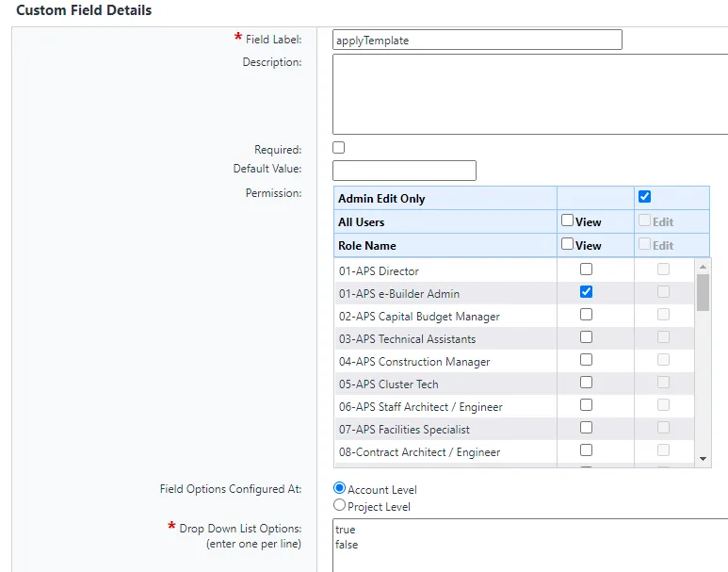Click the role list scroll down arrow
The image size is (728, 572).
[x=703, y=459]
